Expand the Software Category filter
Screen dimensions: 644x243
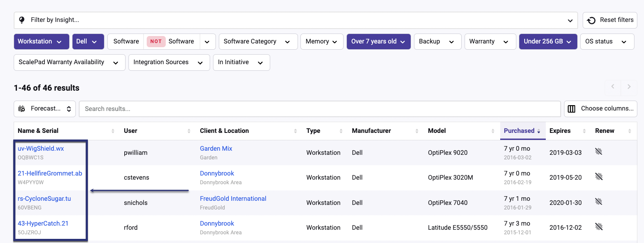258,41
